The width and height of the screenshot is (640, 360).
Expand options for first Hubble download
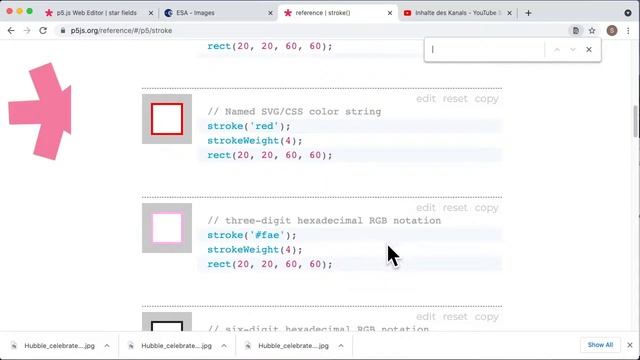(x=107, y=346)
